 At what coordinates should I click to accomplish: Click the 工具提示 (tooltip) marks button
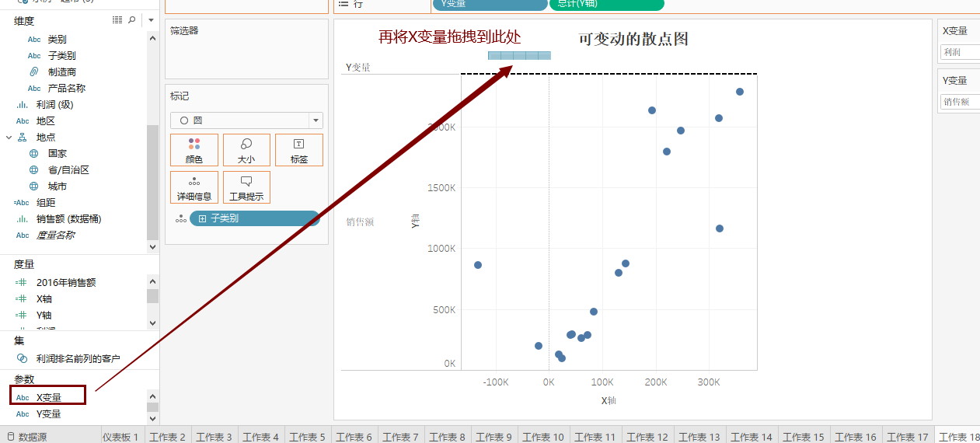(x=246, y=187)
